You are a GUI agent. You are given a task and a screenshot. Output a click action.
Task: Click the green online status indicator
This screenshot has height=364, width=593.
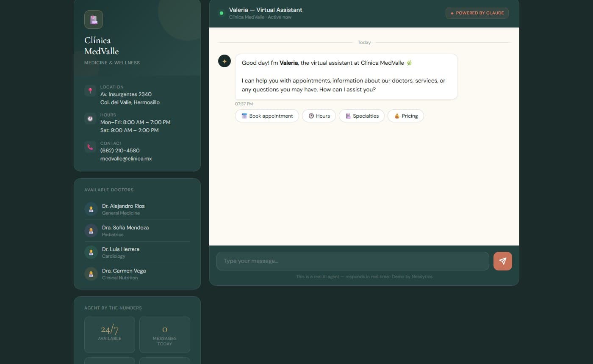(221, 13)
